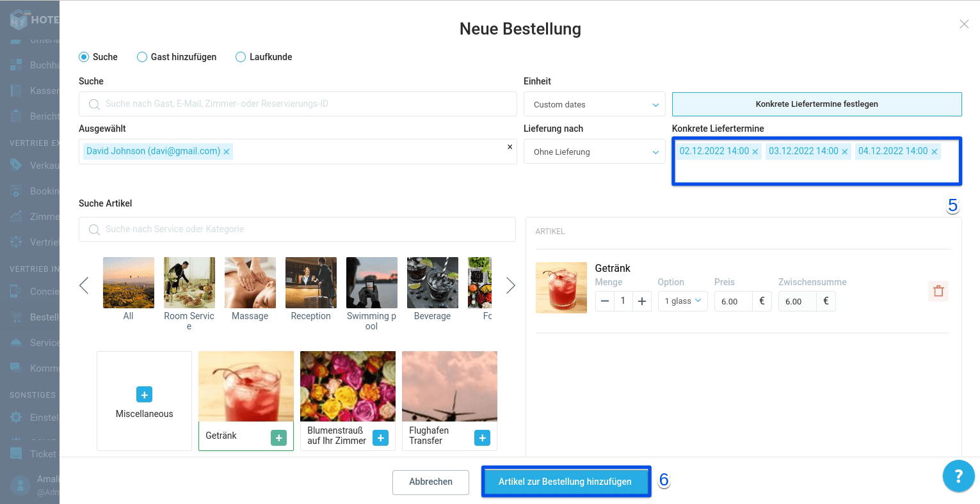Open the blue help question mark
Screen dimensions: 980x504
(x=958, y=476)
